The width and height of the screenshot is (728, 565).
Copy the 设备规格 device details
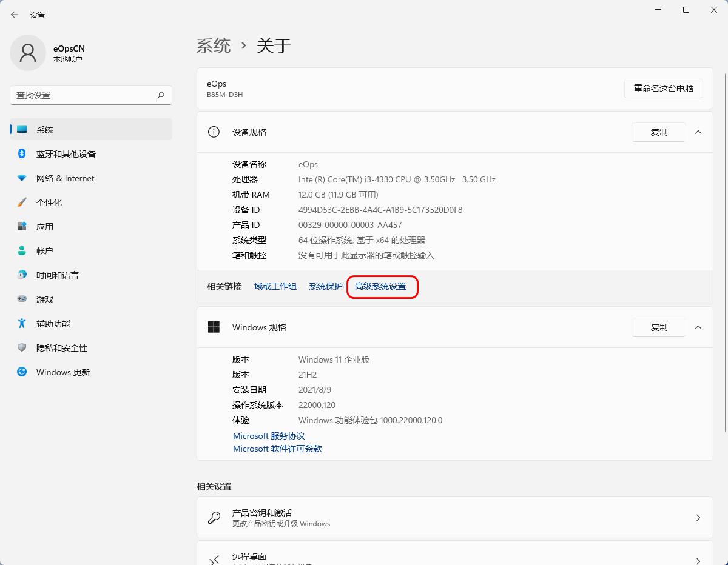coord(658,132)
